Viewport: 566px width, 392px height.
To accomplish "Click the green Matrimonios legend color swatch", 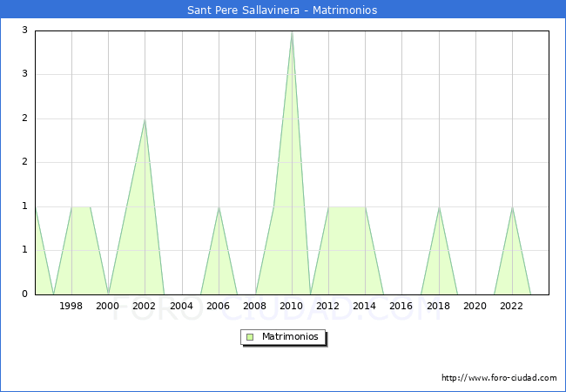I will point(250,337).
